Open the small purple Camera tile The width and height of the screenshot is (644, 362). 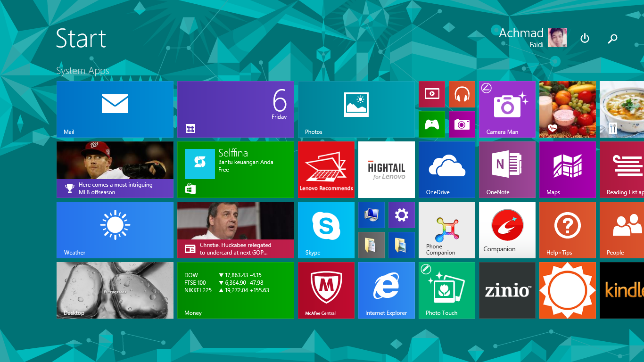(x=462, y=124)
